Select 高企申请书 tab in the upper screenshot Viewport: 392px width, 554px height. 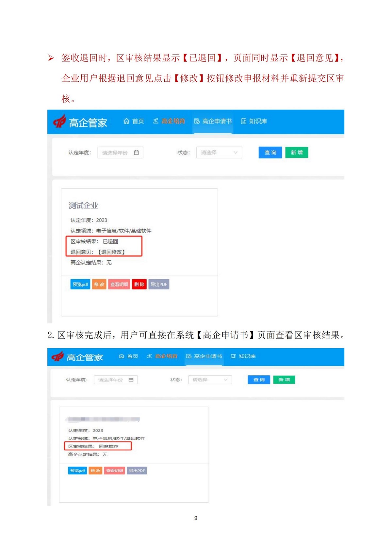[213, 121]
